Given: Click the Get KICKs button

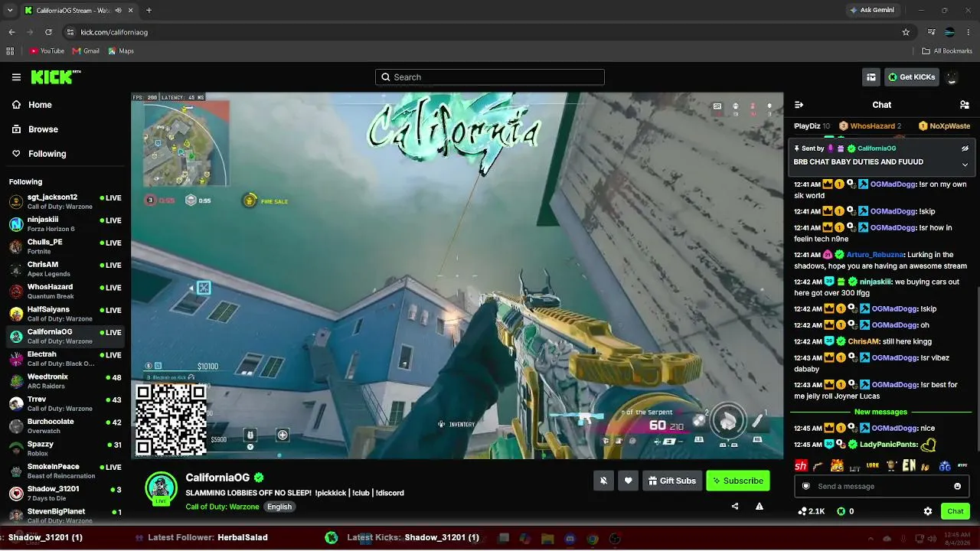Looking at the screenshot, I should coord(912,77).
